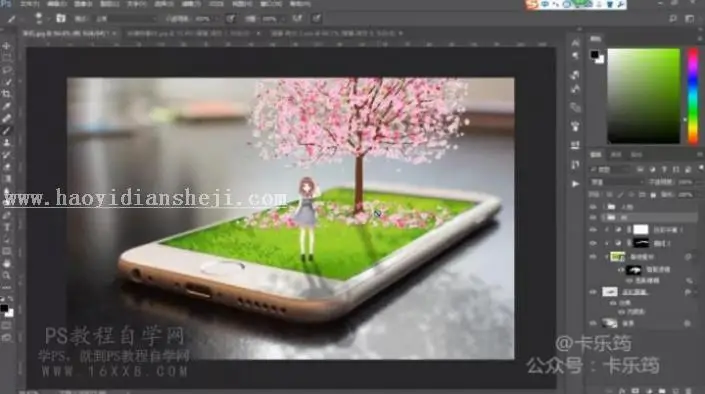Image resolution: width=705 pixels, height=394 pixels.
Task: Toggle Quick Mask mode in toolbox
Action: tap(7, 326)
